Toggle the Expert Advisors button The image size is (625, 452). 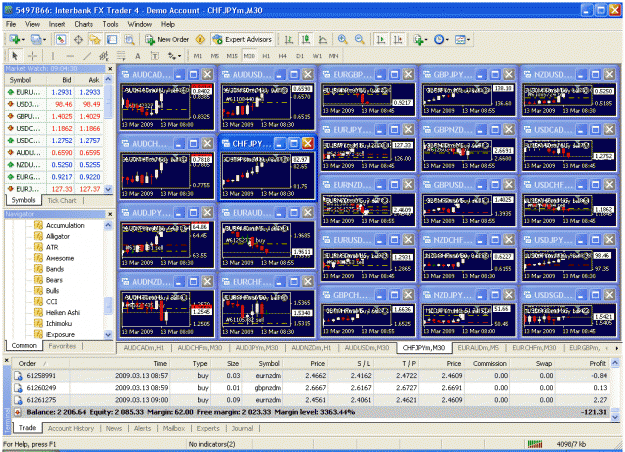242,39
